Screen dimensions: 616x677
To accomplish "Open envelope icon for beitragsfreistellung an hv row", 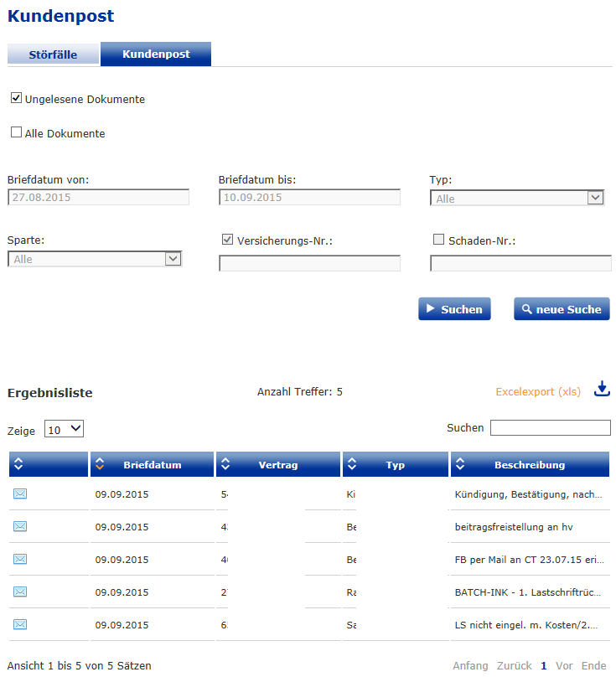I will click(x=21, y=526).
